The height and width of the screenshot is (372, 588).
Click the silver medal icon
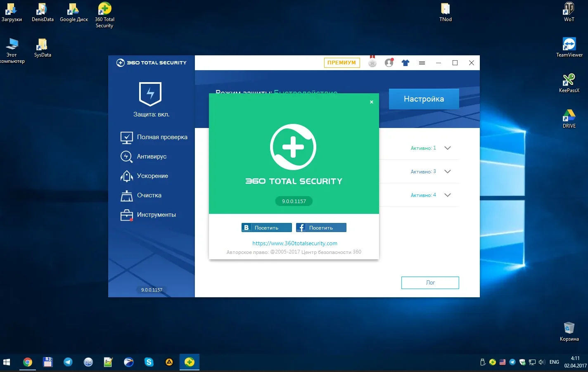coord(372,62)
